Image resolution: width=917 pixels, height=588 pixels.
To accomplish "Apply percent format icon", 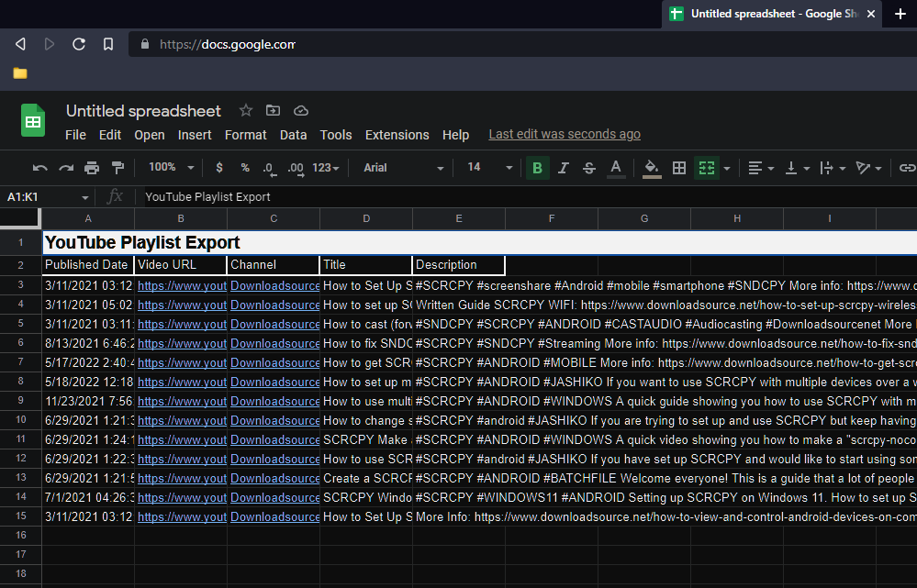I will (245, 168).
